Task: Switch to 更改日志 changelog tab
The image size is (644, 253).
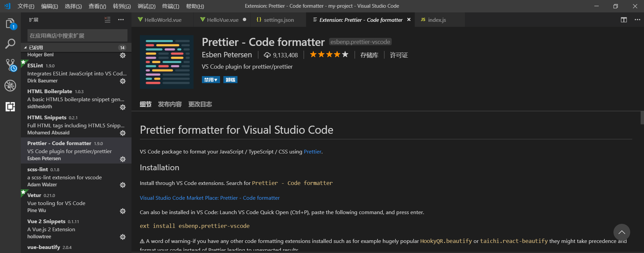Action: pos(200,104)
